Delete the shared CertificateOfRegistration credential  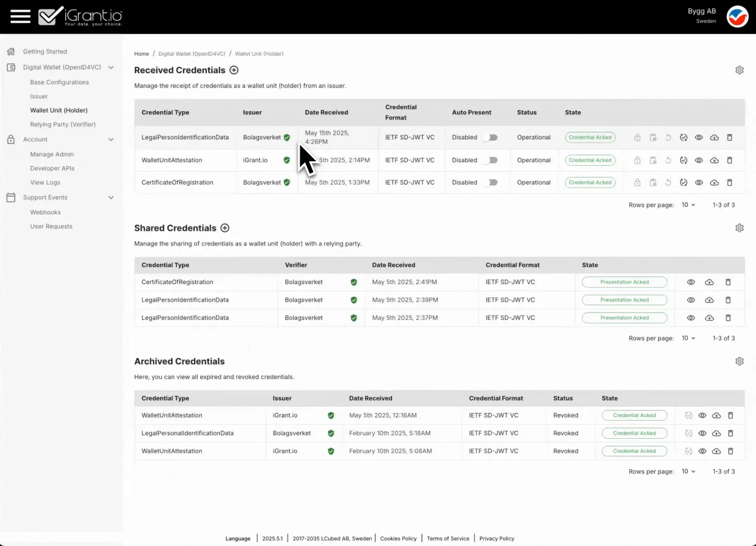pyautogui.click(x=728, y=282)
